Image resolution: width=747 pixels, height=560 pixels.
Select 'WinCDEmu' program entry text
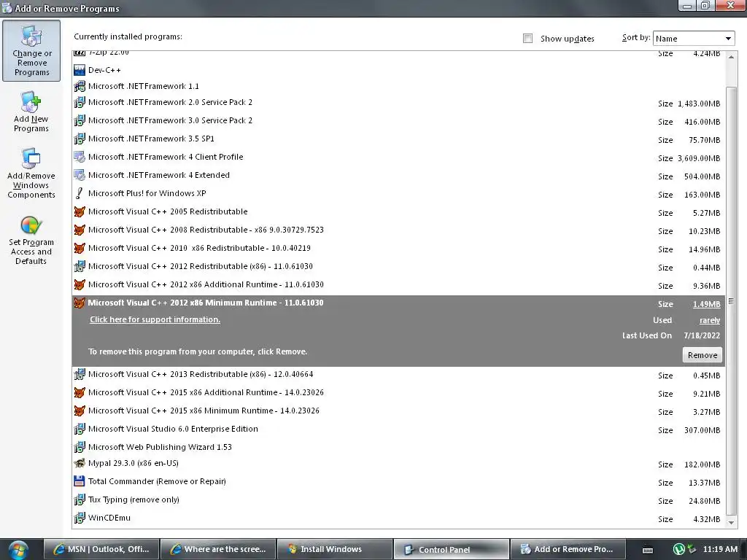109,518
